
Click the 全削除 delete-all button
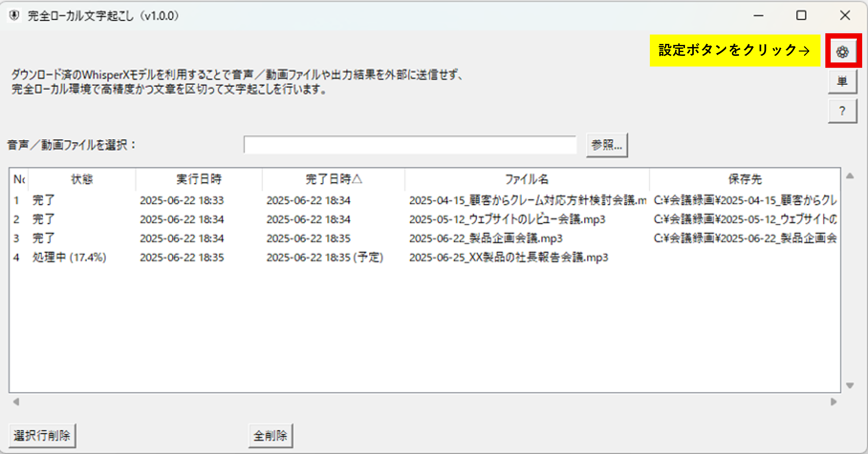(x=270, y=435)
